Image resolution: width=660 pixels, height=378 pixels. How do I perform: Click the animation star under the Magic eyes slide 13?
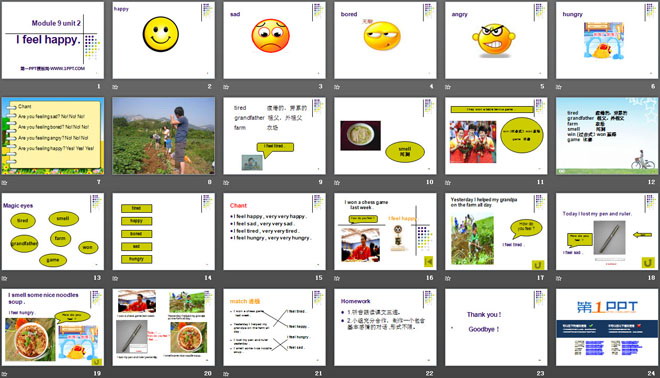point(5,278)
